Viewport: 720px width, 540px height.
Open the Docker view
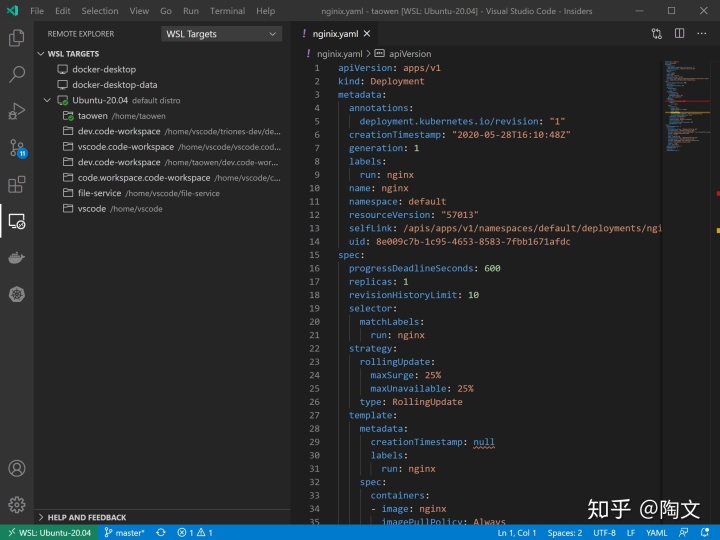(x=17, y=258)
